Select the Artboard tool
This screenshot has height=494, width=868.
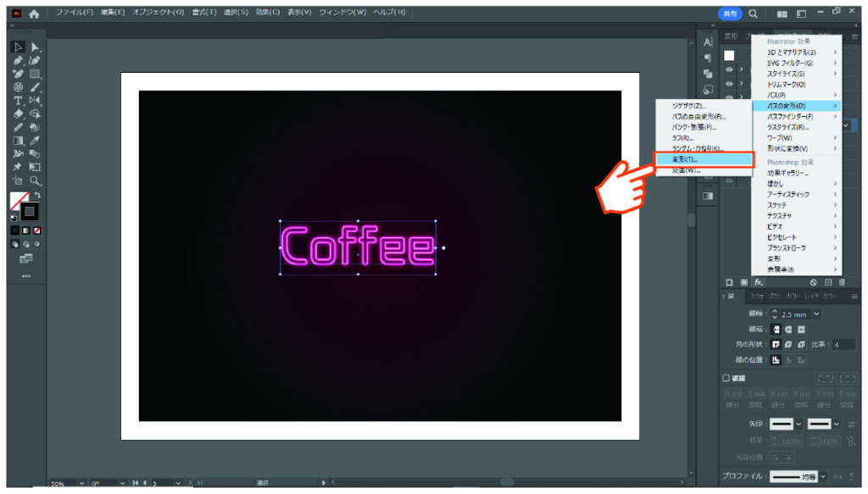pyautogui.click(x=18, y=180)
